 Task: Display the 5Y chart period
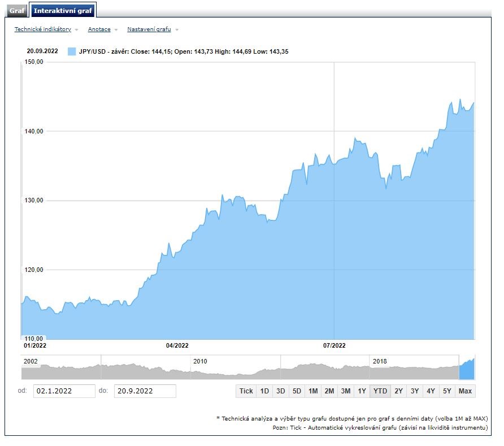(x=447, y=391)
